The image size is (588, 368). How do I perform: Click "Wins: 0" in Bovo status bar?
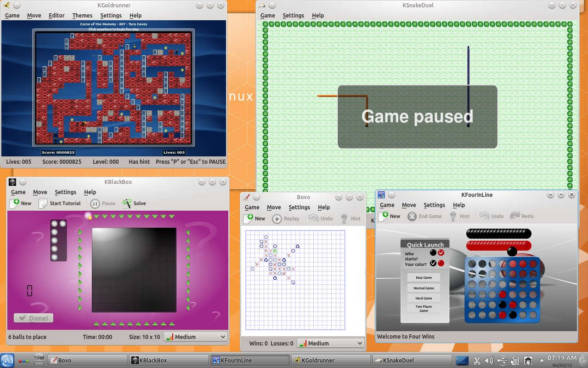[259, 343]
